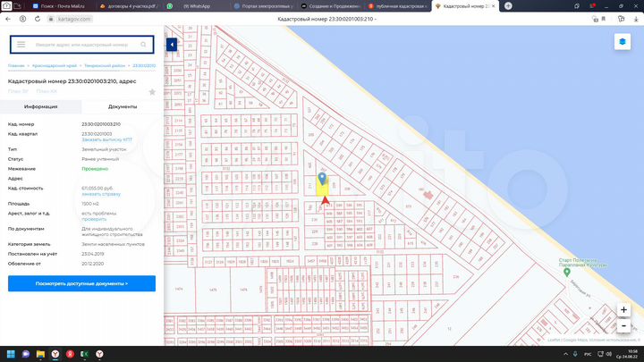Collapse the left info panel with arrow
The width and height of the screenshot is (644, 362).
(x=171, y=45)
